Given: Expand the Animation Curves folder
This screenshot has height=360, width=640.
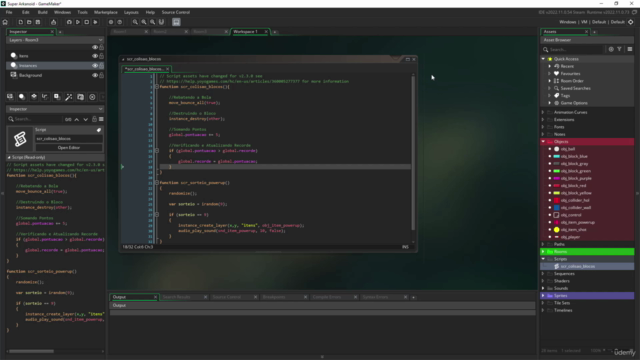Looking at the screenshot, I should coord(543,112).
